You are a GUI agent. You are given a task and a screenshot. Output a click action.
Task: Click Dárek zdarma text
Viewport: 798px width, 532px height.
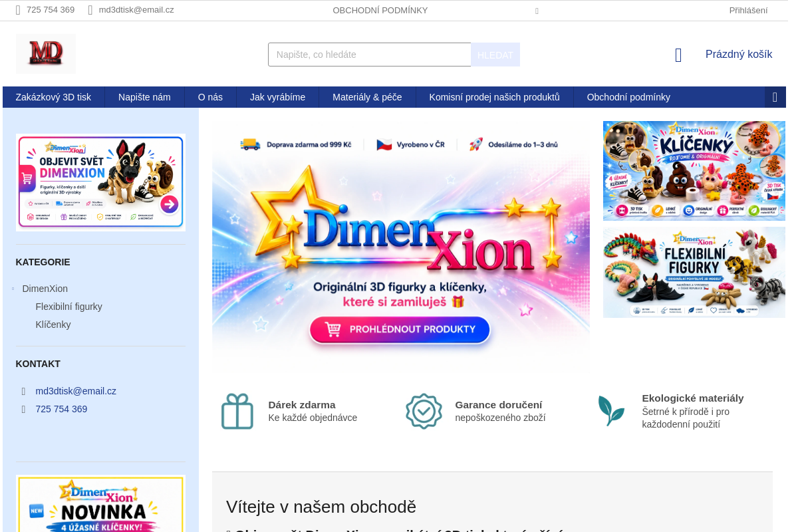coord(302,404)
